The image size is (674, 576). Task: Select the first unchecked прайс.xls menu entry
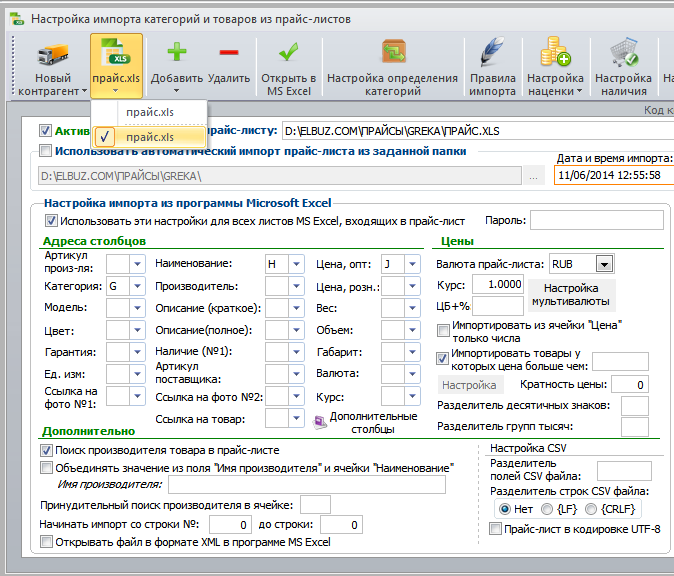click(x=149, y=112)
